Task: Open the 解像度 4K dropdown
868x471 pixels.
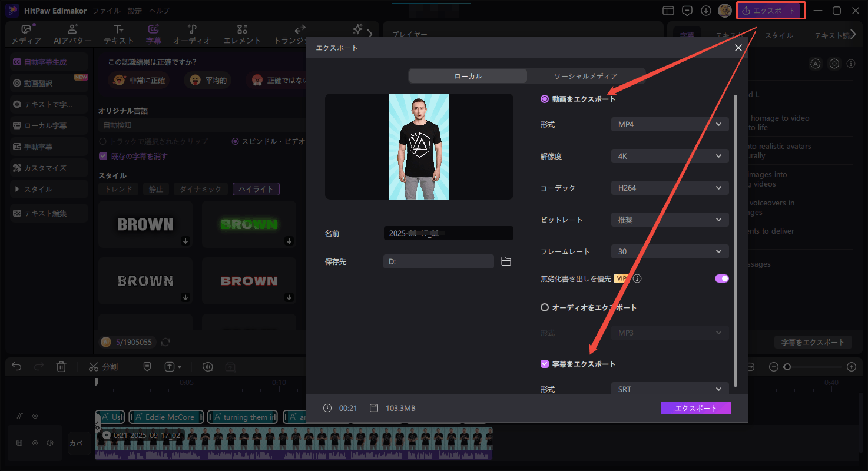Action: 670,155
